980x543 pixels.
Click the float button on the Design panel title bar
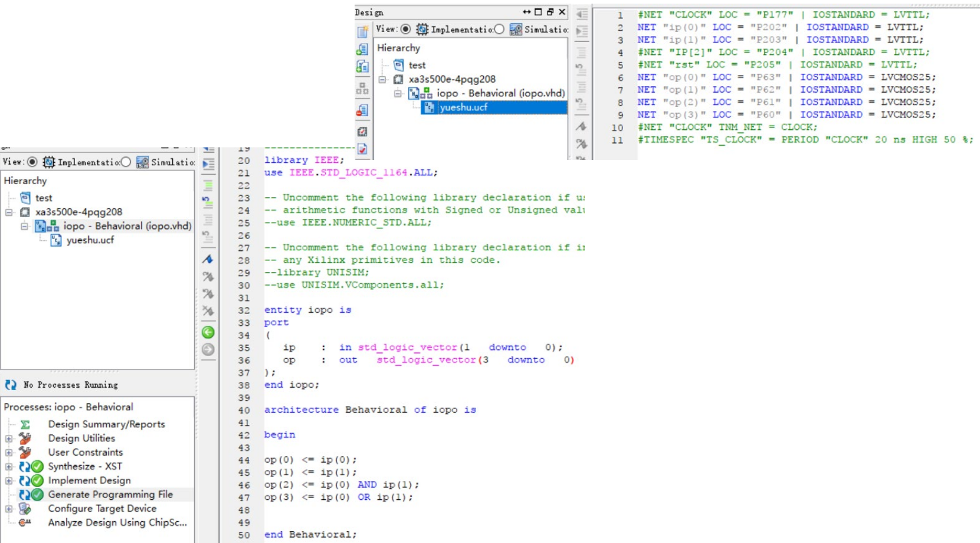pos(526,12)
